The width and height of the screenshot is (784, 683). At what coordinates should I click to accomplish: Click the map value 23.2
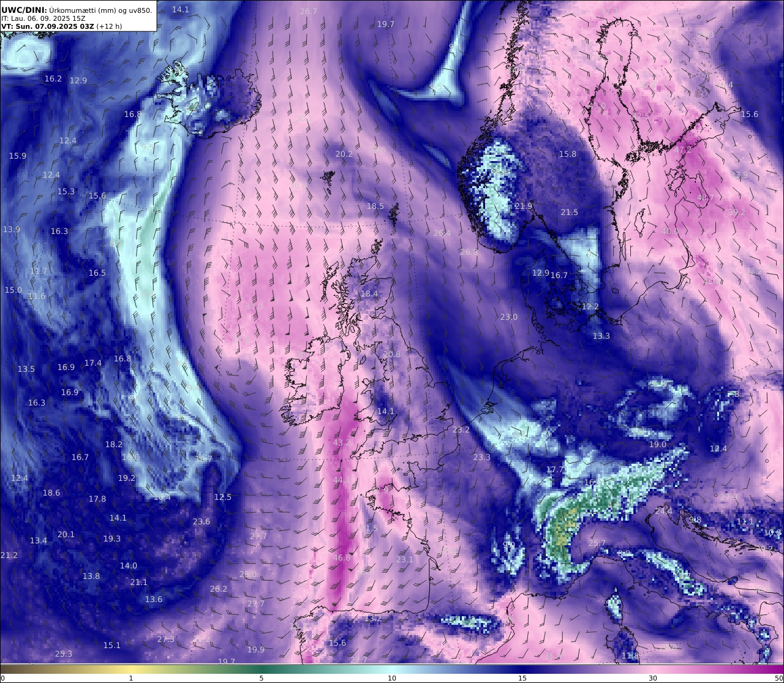point(461,430)
